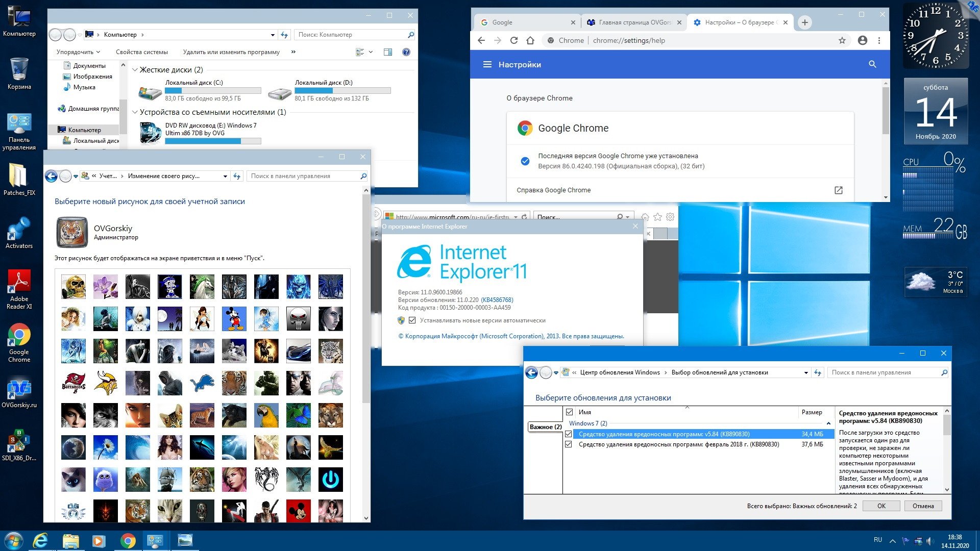Screen dimensions: 980x551
Task: Open File Explorer from the taskbar
Action: tap(70, 541)
